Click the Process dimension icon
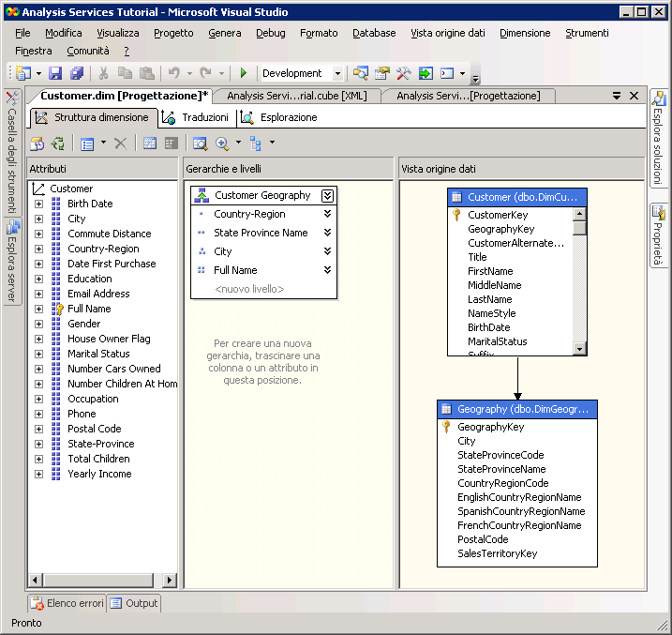 (37, 144)
